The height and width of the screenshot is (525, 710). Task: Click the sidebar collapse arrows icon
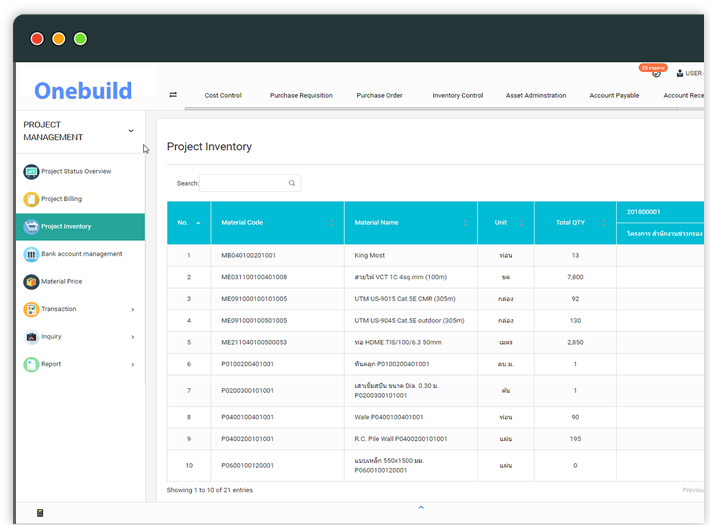tap(173, 95)
